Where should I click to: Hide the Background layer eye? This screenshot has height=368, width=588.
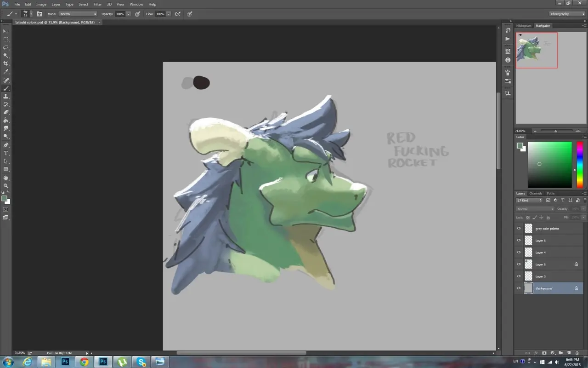click(x=519, y=288)
